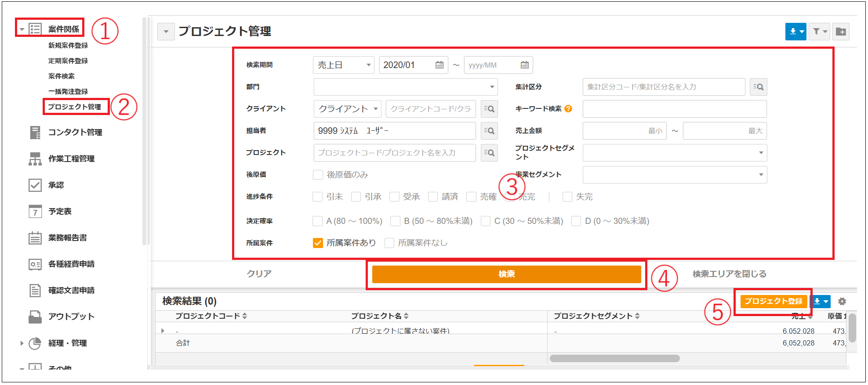Viewport: 868px width, 385px height.
Task: Open the 事業セグメント dropdown
Action: 675,175
